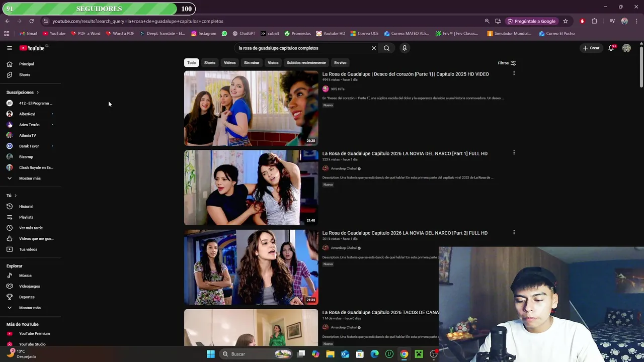This screenshot has width=644, height=362.
Task: Open La Novia del Narco Part 2 thumbnail
Action: click(251, 267)
